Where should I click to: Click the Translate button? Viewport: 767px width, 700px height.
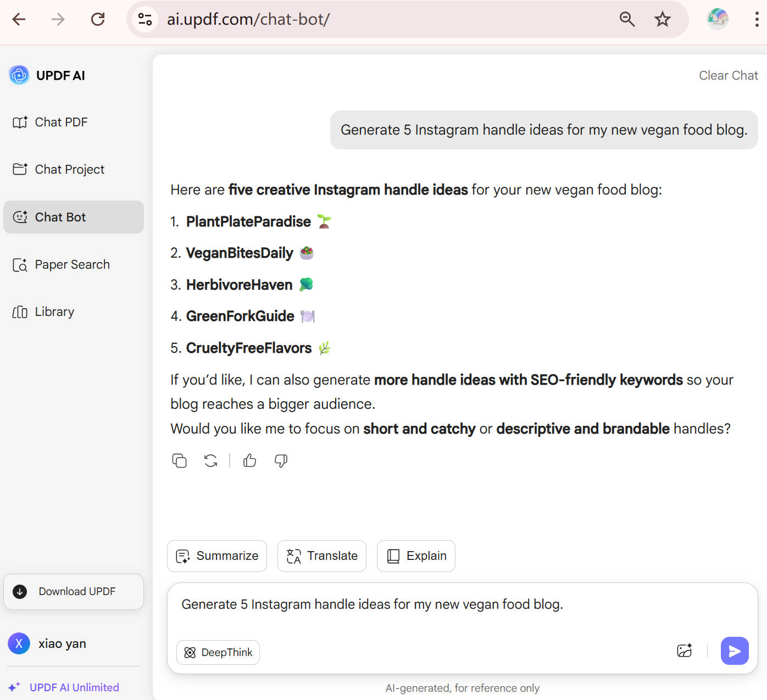[322, 556]
